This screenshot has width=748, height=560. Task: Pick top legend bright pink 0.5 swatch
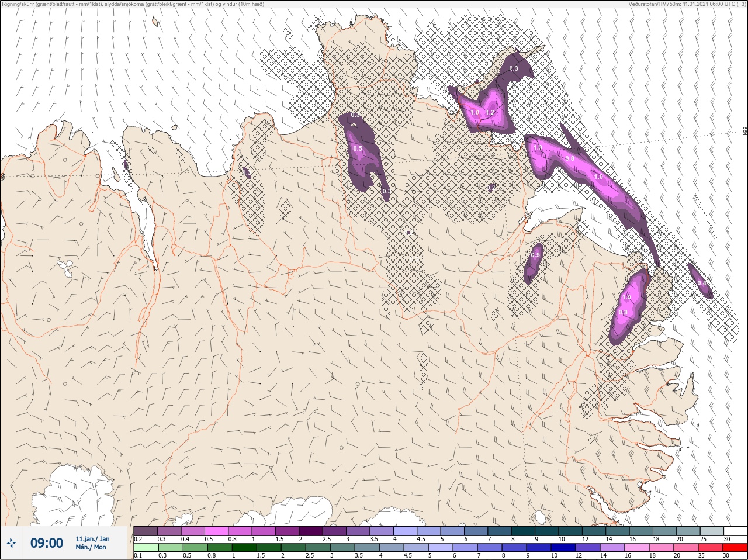[216, 531]
